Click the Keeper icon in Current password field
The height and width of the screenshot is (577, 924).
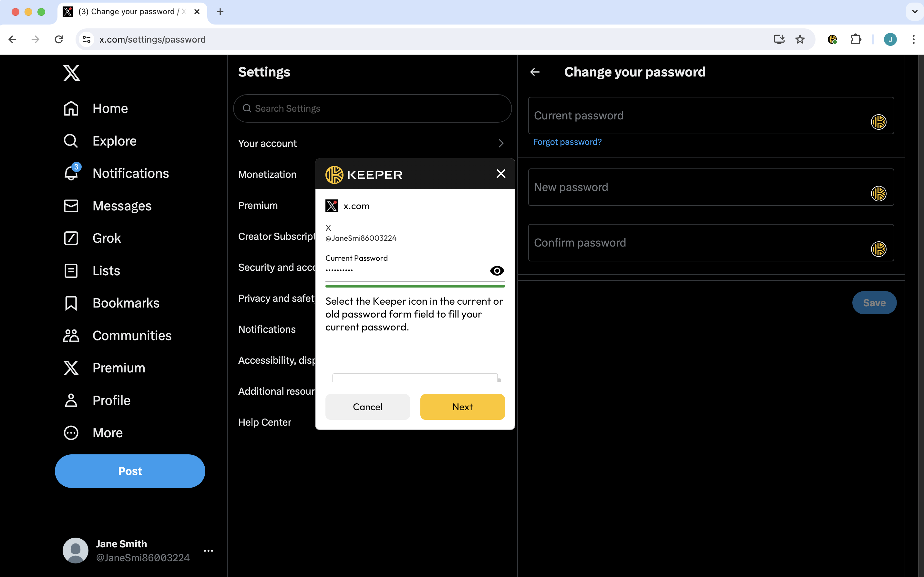(x=878, y=122)
